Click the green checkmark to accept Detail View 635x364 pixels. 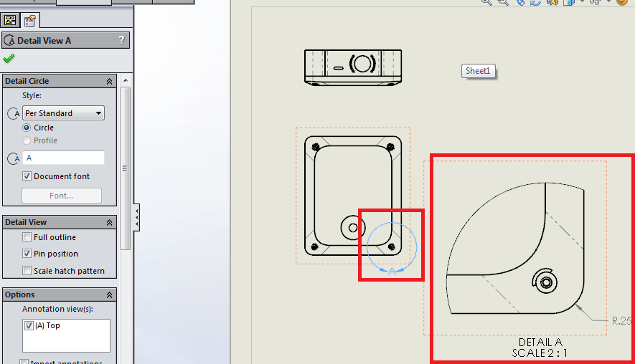coord(9,59)
